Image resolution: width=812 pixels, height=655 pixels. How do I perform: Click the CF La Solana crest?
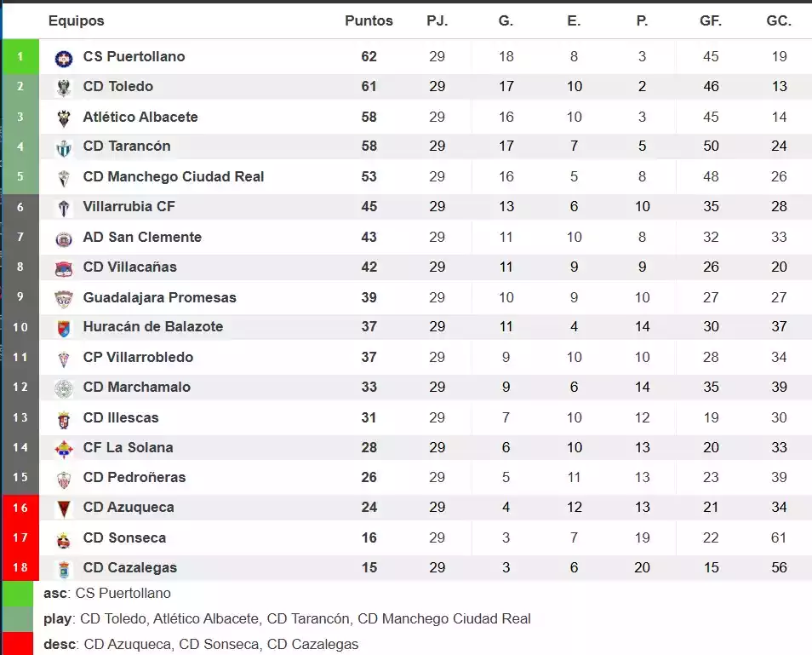point(64,448)
